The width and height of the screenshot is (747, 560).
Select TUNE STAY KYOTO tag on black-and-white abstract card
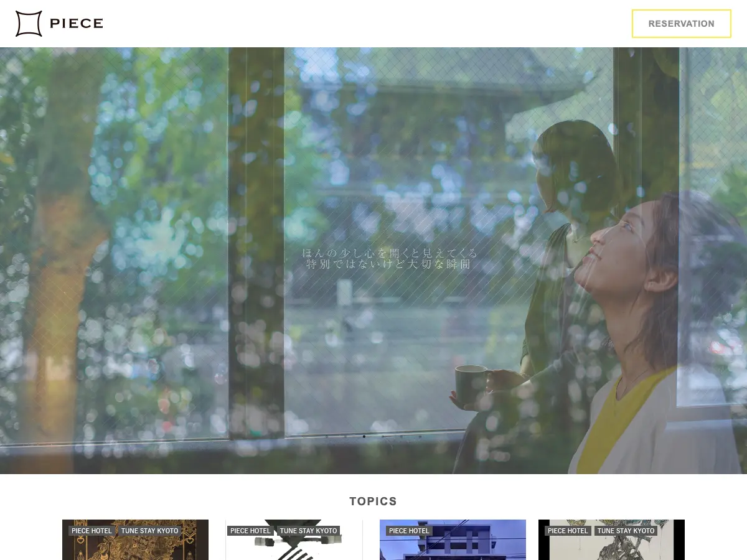[x=308, y=531]
